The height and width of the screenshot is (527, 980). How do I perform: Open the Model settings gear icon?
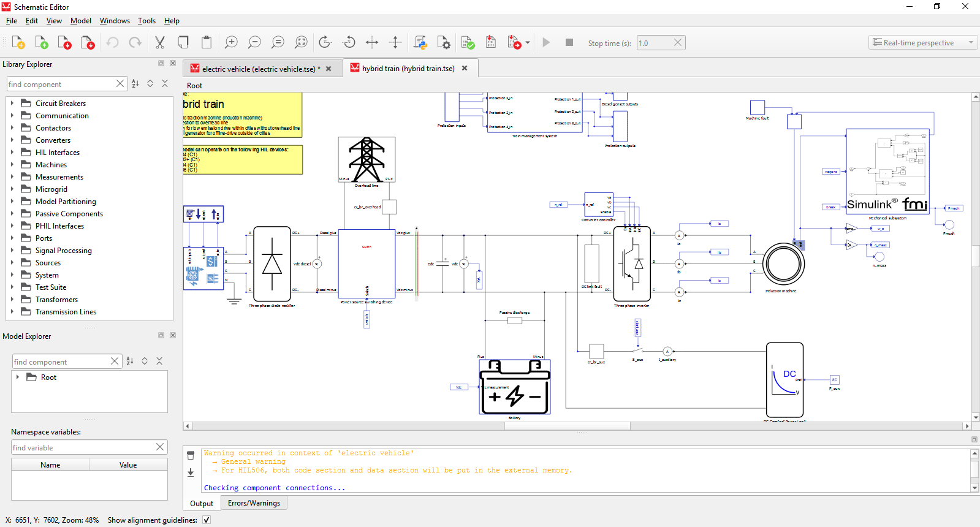pos(444,42)
